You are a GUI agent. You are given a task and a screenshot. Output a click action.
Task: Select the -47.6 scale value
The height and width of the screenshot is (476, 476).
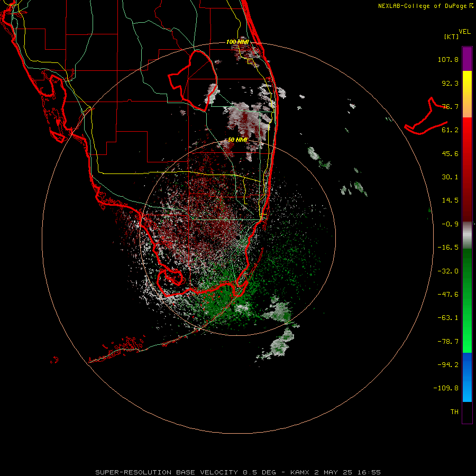pyautogui.click(x=448, y=295)
